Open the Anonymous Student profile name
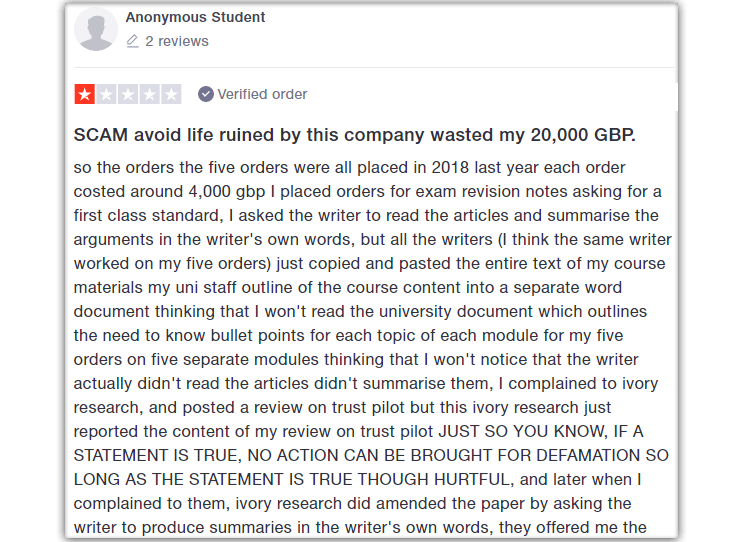 196,18
